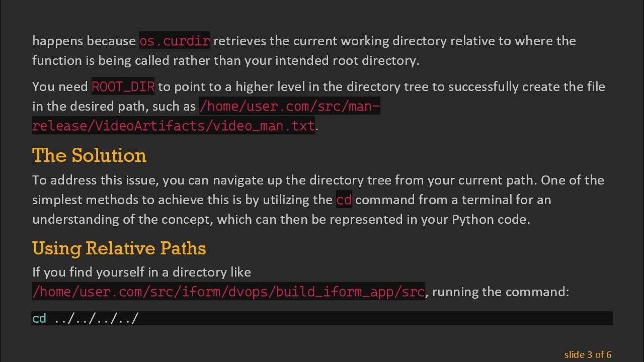
Task: Click the "running the command:" text
Action: click(x=500, y=292)
